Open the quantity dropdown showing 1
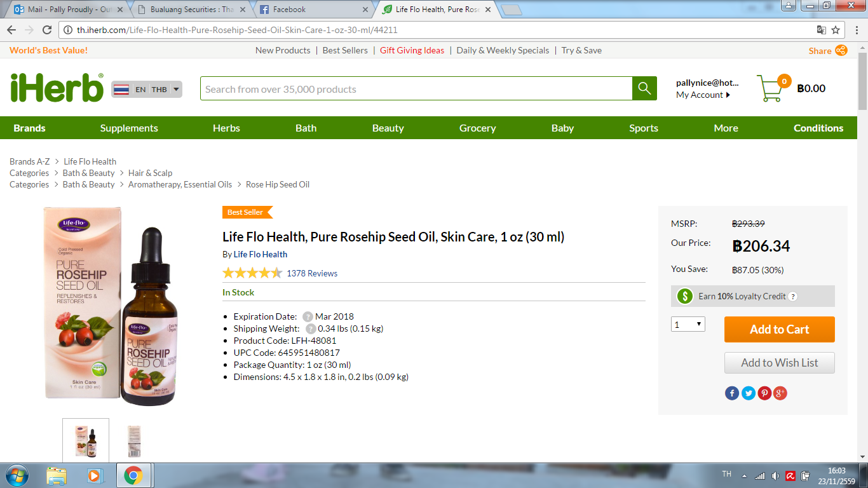Screen dimensions: 868x488 tap(688, 324)
